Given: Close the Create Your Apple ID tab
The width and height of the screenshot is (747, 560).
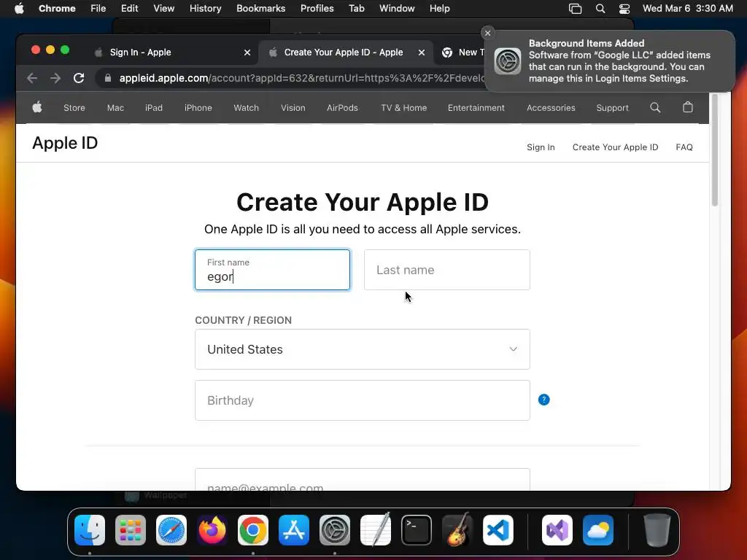Looking at the screenshot, I should pos(422,52).
